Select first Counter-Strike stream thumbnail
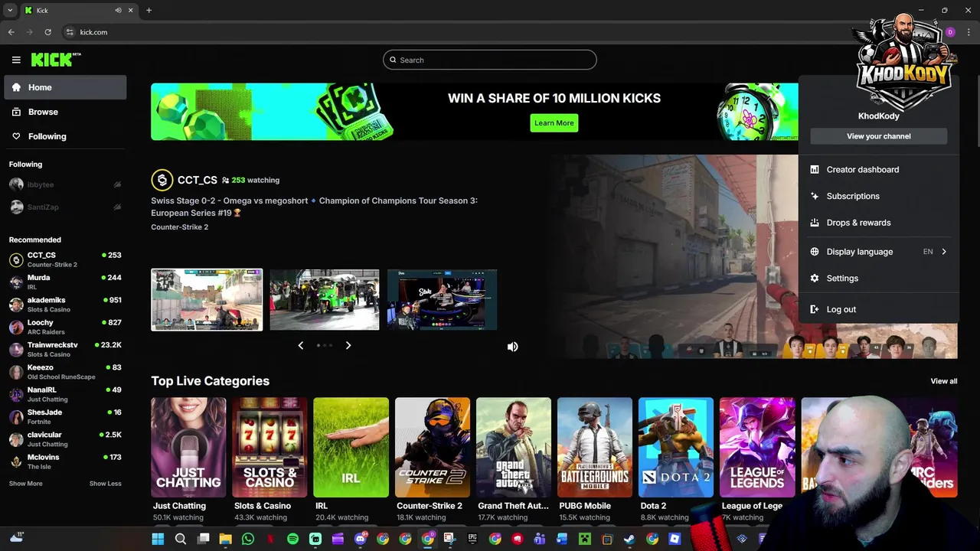980x551 pixels. coord(207,300)
